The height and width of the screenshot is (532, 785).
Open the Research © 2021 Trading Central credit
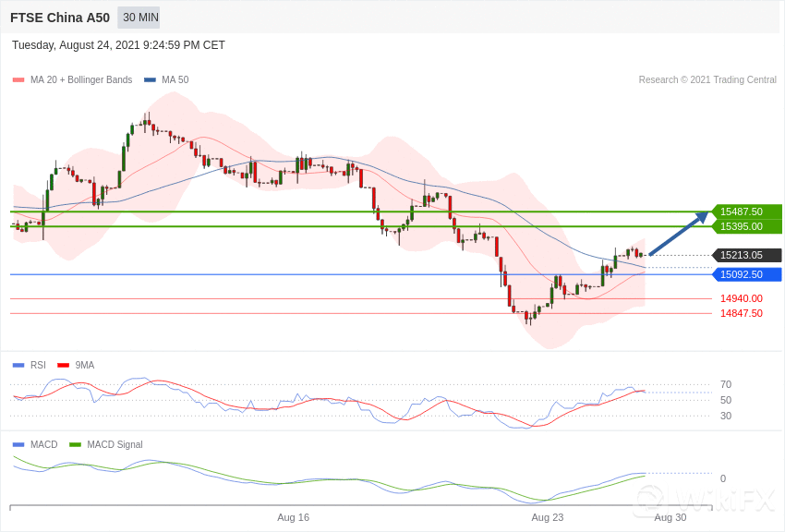tap(707, 80)
